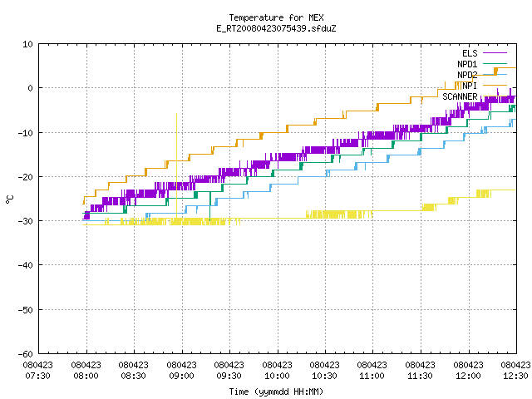The image size is (532, 399).
Task: Click the y-axis label -30
Action: 26,221
